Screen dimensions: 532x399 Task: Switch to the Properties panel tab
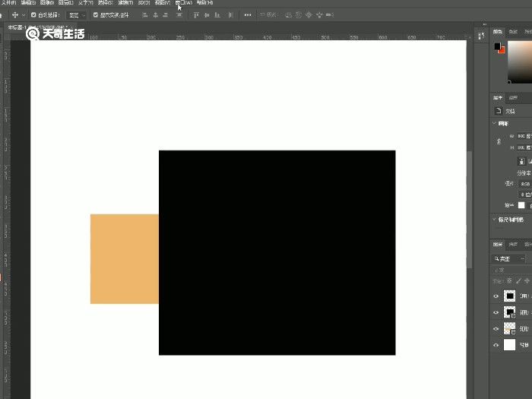(498, 98)
